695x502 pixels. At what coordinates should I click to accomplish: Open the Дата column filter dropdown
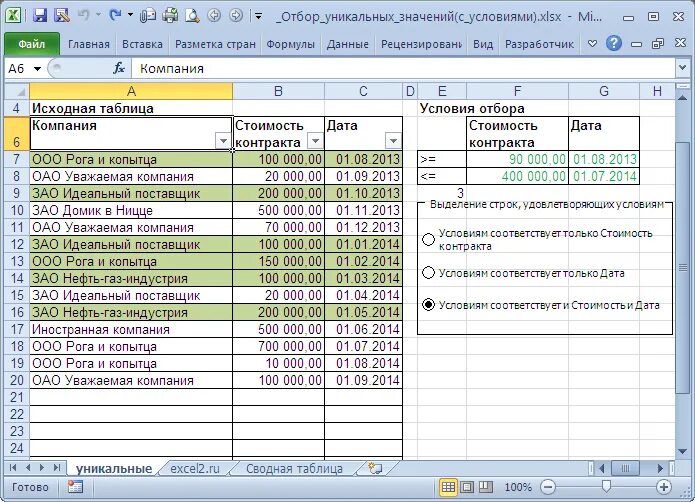(x=393, y=141)
